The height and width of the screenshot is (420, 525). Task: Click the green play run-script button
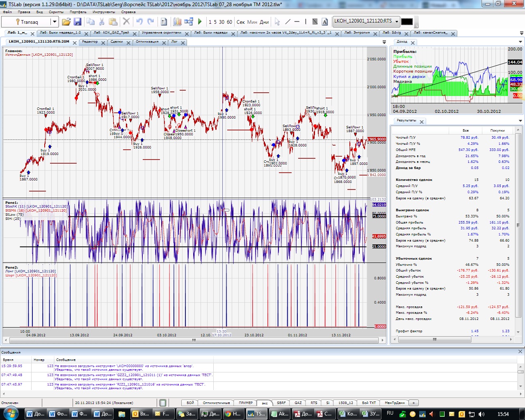[x=200, y=22]
